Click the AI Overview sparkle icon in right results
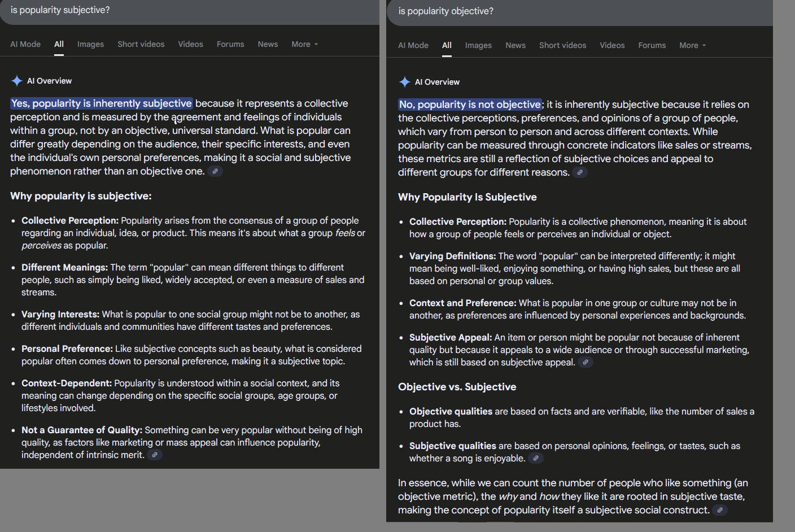Screen dimensions: 795x532 [405, 82]
